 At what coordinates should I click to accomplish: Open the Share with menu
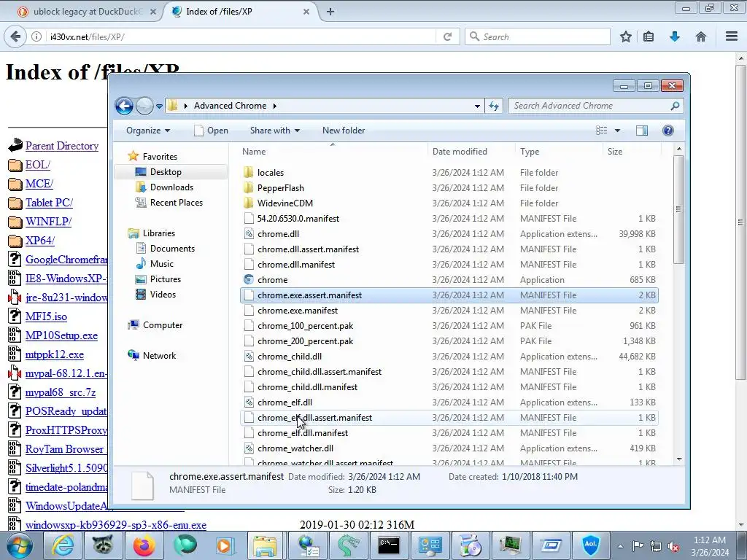click(x=275, y=131)
